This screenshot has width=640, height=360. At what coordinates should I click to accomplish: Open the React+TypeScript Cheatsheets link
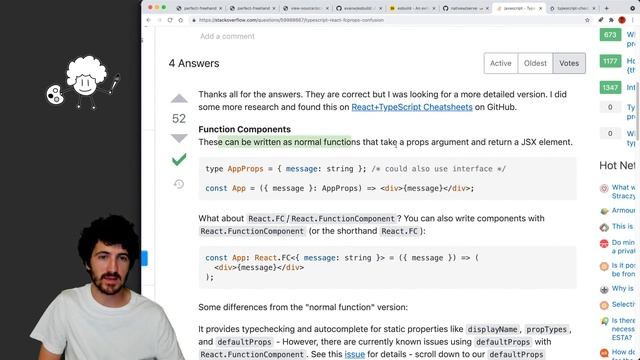(x=412, y=107)
